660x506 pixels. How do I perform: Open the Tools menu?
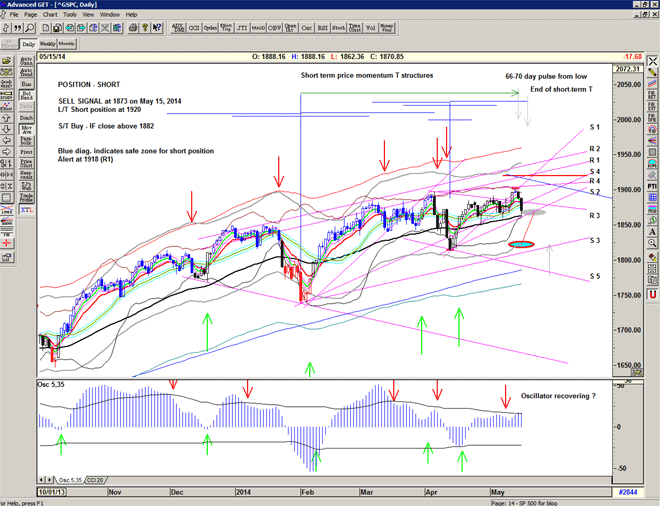click(69, 15)
